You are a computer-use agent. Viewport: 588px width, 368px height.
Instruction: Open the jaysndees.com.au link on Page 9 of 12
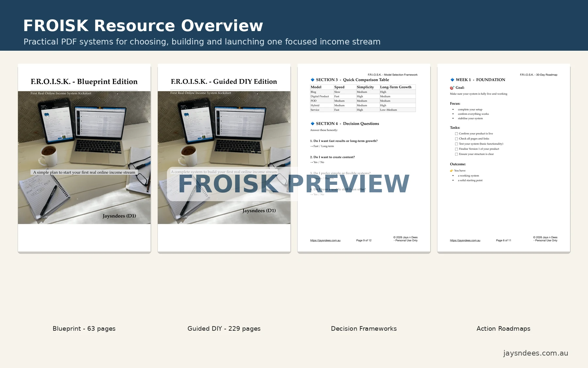coord(325,240)
